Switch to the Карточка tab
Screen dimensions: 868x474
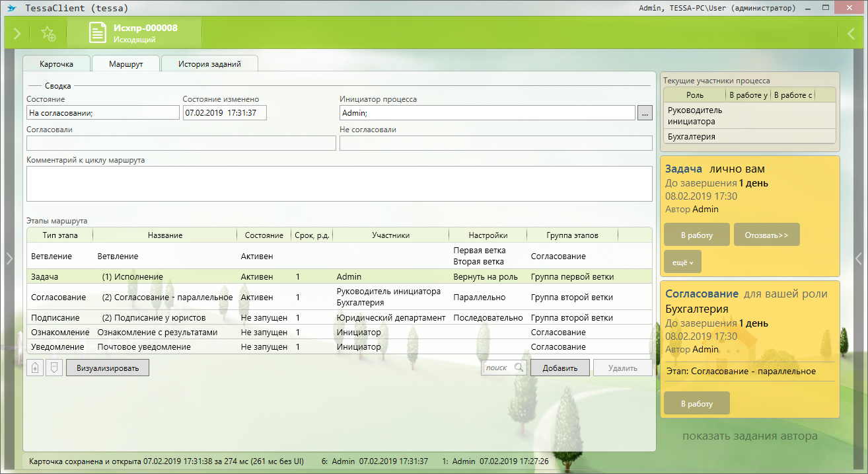click(x=56, y=64)
